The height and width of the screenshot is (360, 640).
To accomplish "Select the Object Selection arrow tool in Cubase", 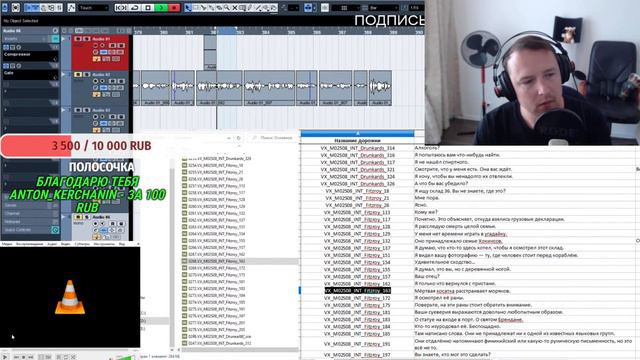I will point(188,8).
